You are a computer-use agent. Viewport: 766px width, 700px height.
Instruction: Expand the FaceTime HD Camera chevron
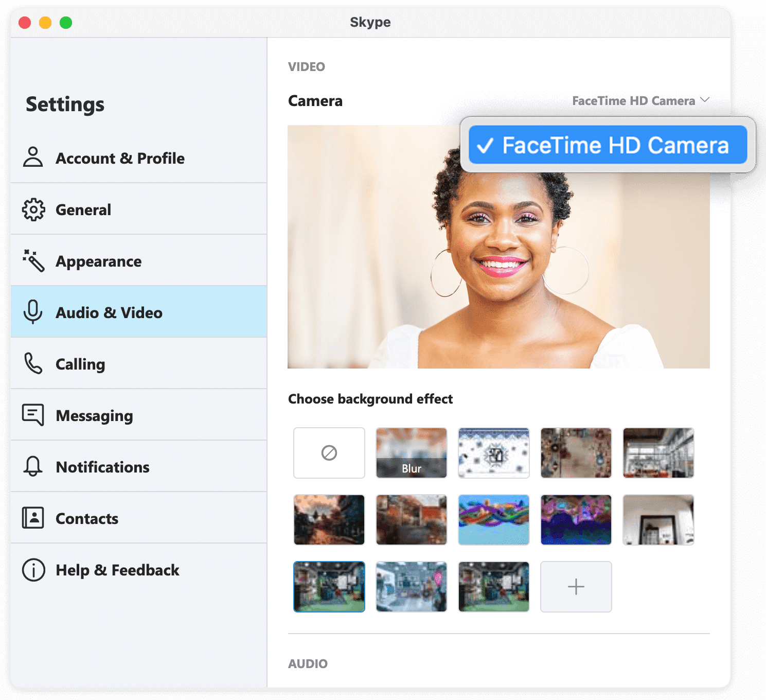tap(705, 100)
